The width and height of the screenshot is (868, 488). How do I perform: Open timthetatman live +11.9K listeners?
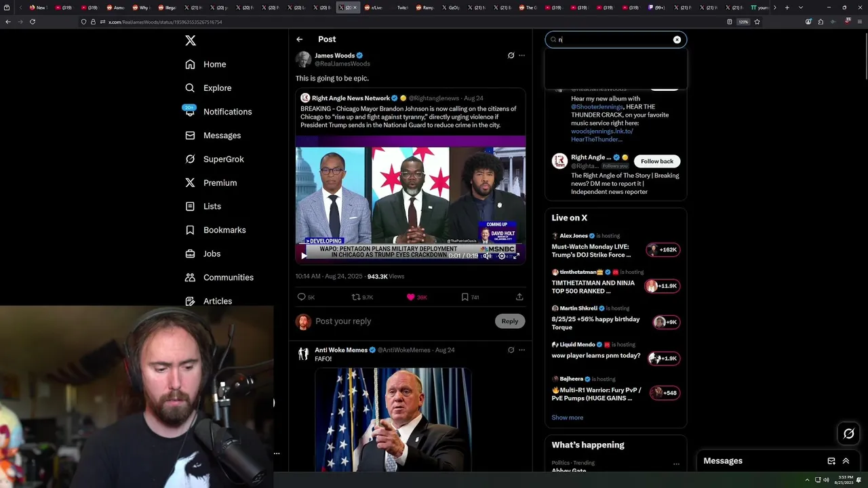coord(662,286)
